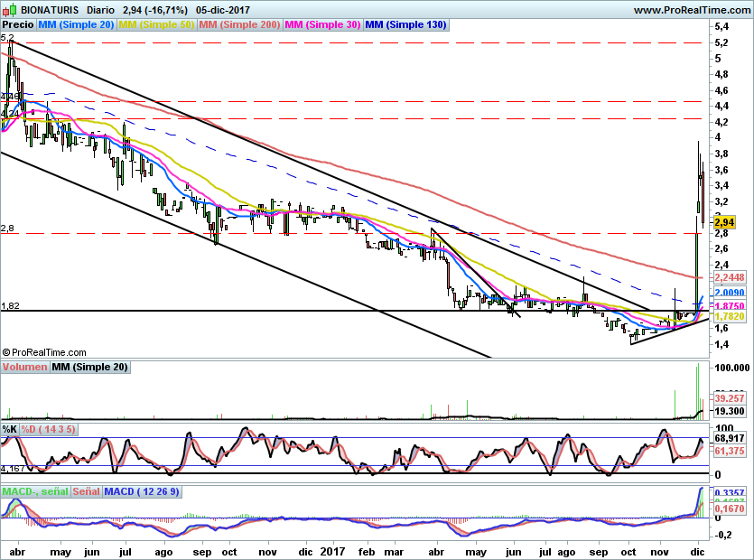Click the nov month label before dic
754x560 pixels.
pyautogui.click(x=659, y=552)
